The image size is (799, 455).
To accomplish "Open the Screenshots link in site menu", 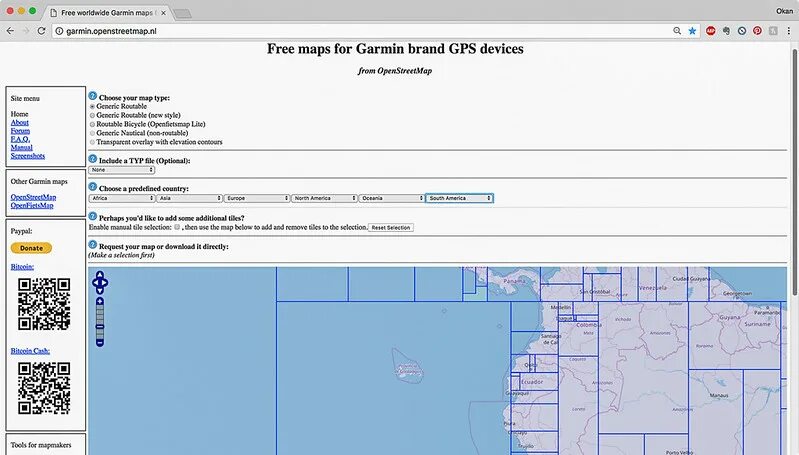I will pyautogui.click(x=28, y=156).
